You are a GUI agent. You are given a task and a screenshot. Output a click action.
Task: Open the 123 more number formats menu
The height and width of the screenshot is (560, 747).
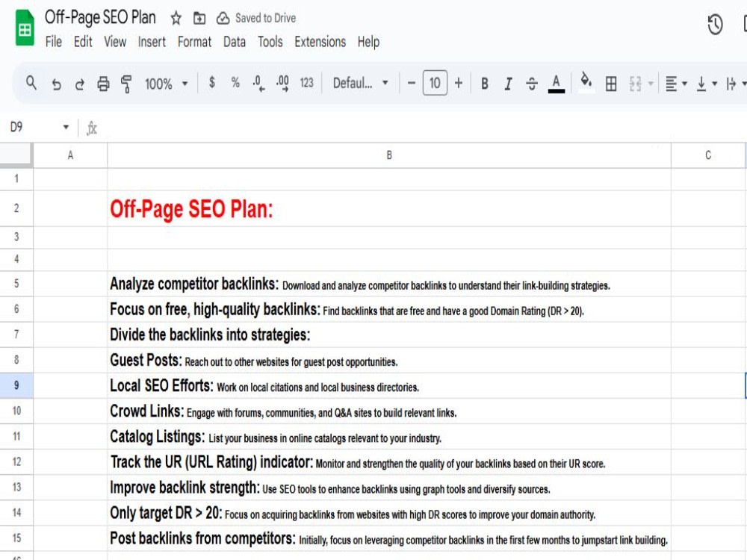(x=307, y=83)
